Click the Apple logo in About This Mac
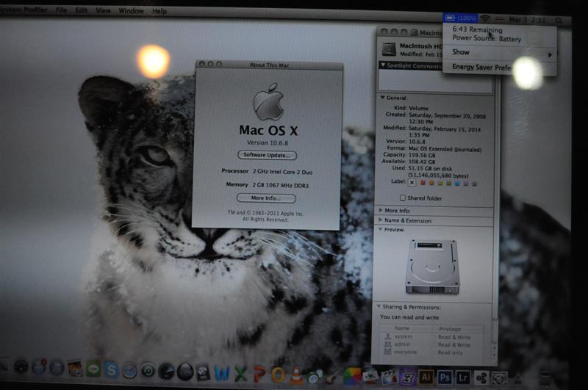588x390 pixels. [x=268, y=101]
